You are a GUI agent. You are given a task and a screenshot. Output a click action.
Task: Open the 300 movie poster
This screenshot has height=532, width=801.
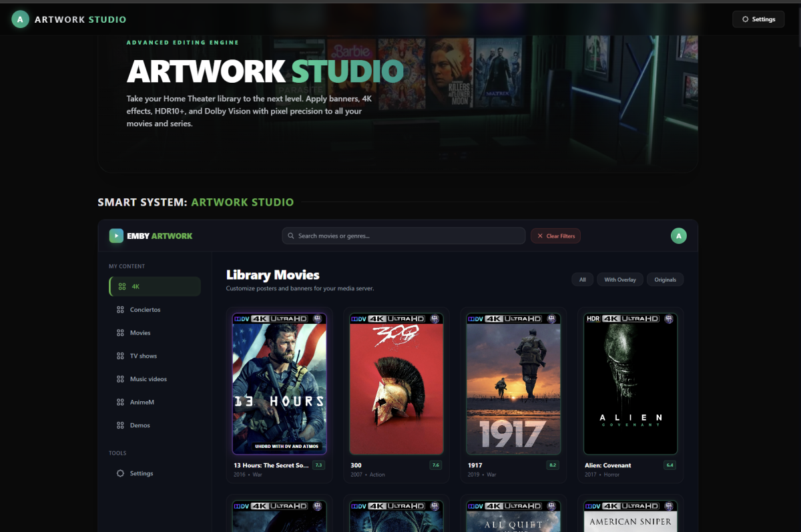(396, 384)
